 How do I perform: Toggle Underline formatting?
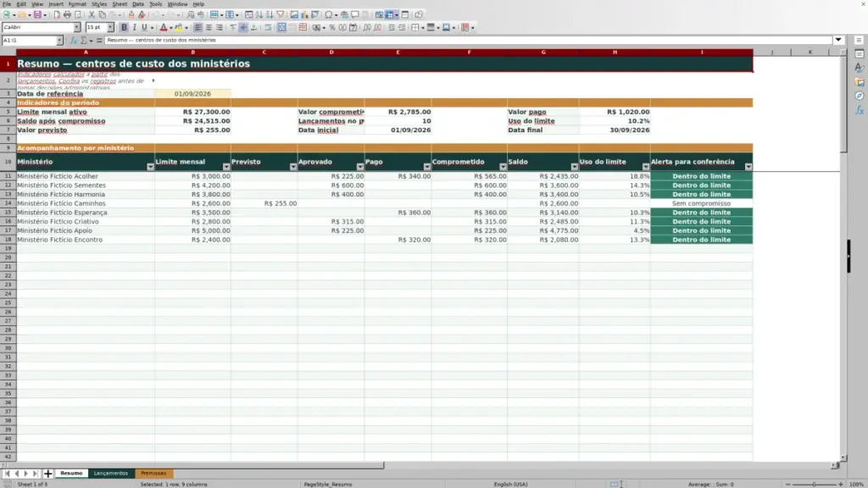click(144, 28)
